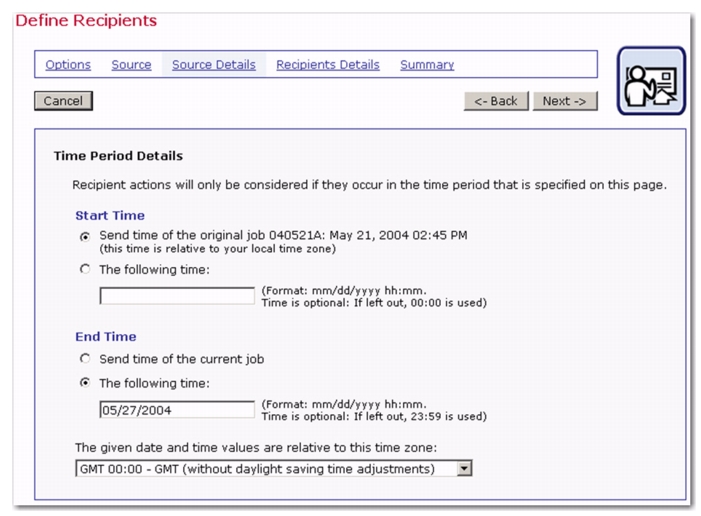Screen dimensions: 701x516
Task: Click the 'End Time' section label
Action: tap(106, 336)
